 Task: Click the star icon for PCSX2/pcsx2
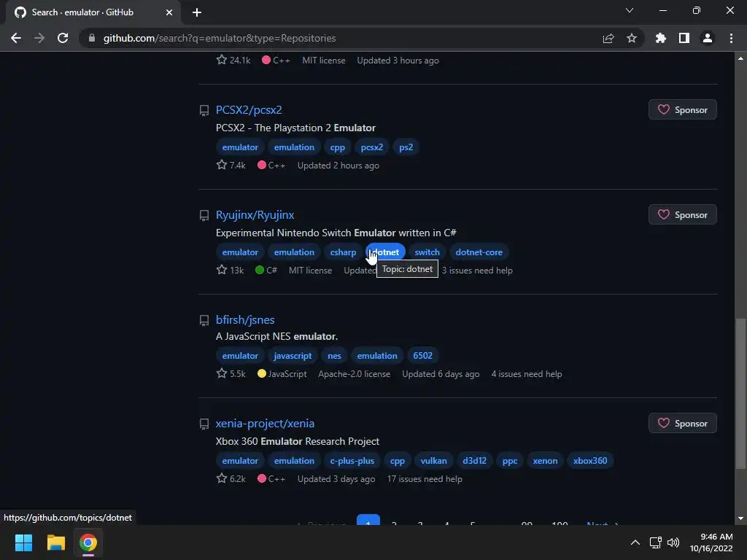(x=222, y=165)
